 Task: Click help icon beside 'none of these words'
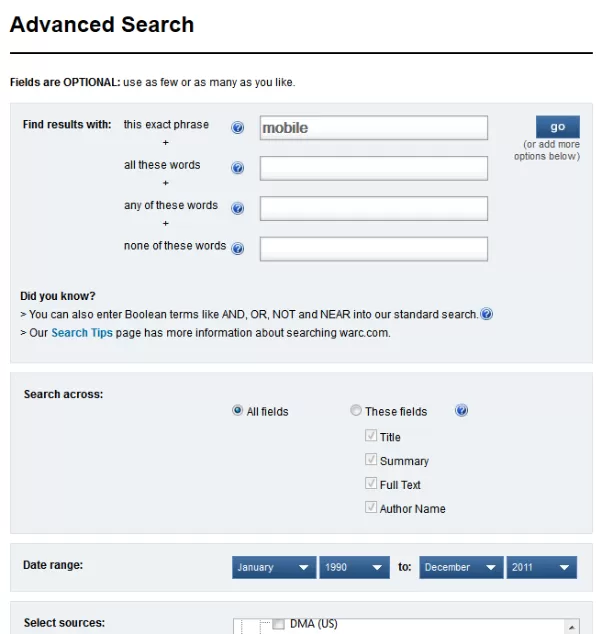[x=238, y=248]
